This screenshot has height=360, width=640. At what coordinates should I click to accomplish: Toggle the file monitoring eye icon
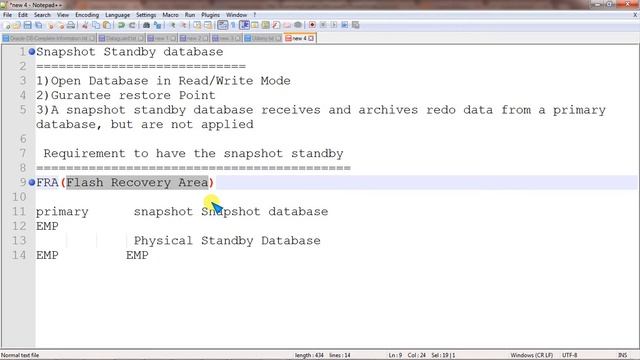[298, 25]
